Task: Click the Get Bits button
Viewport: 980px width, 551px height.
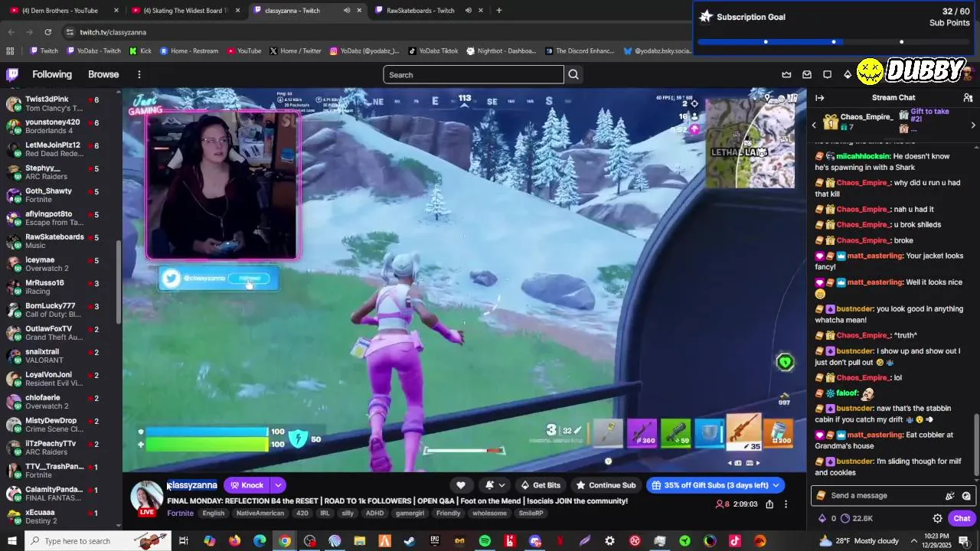Action: pyautogui.click(x=541, y=485)
